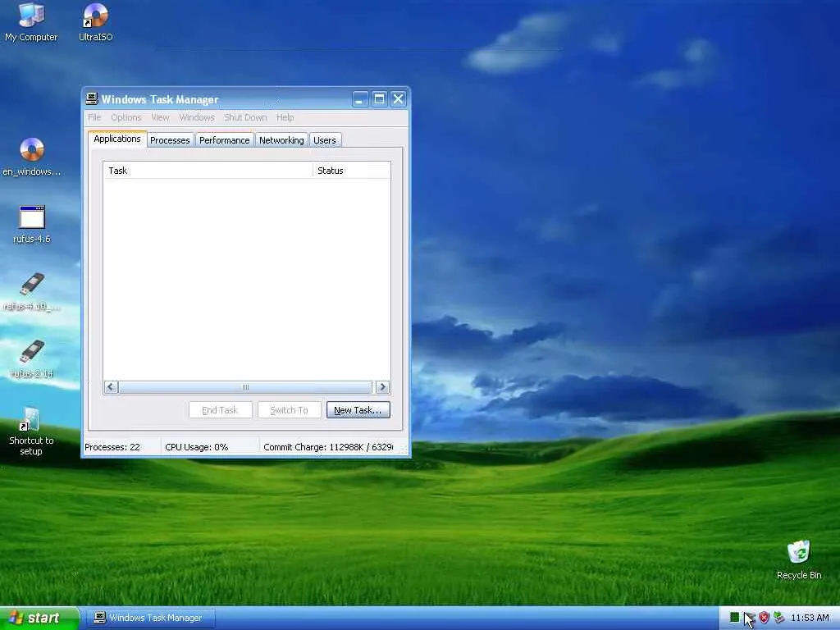The width and height of the screenshot is (840, 630).
Task: Switch to the Processes tab
Action: (x=170, y=139)
